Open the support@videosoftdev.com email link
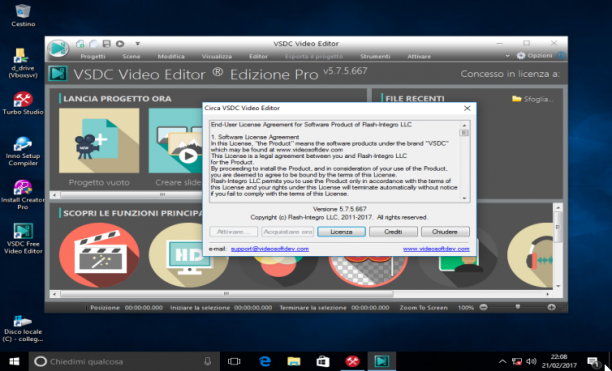612x371 pixels. click(x=270, y=249)
